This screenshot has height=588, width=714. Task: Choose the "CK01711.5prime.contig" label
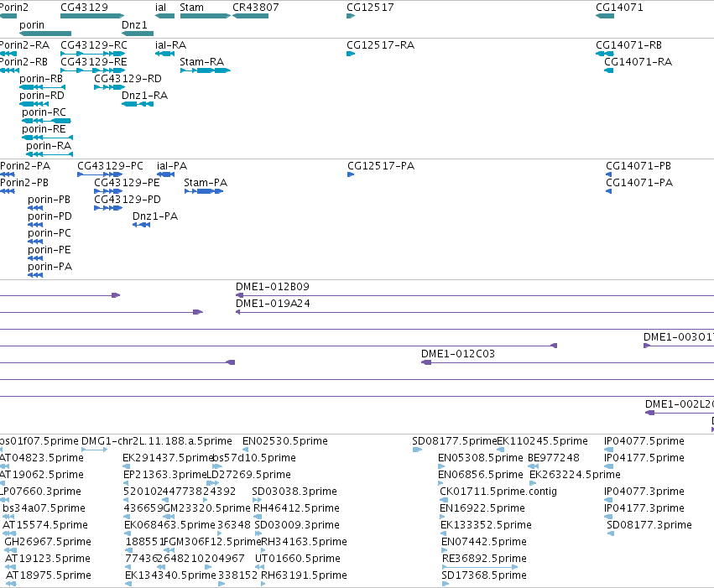(498, 492)
